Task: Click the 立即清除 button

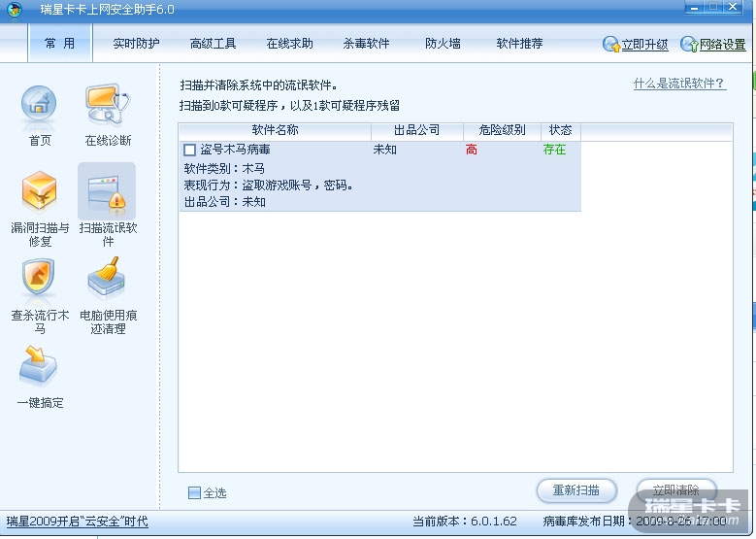Action: (676, 490)
